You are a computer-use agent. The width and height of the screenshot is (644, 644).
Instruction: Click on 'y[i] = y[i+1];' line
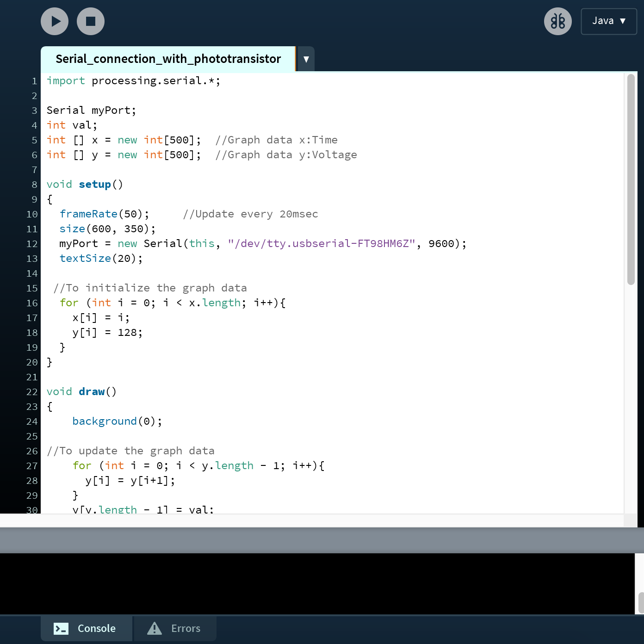pyautogui.click(x=130, y=481)
